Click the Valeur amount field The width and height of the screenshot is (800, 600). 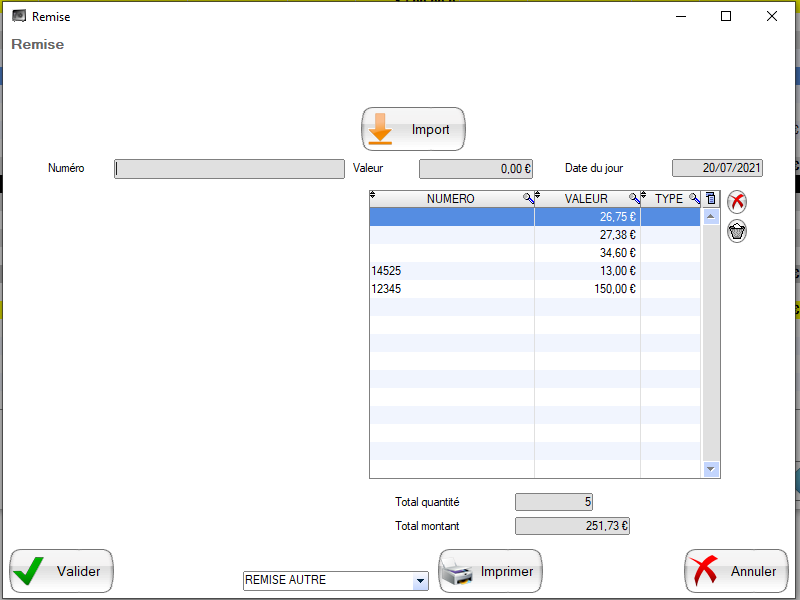[x=476, y=169]
